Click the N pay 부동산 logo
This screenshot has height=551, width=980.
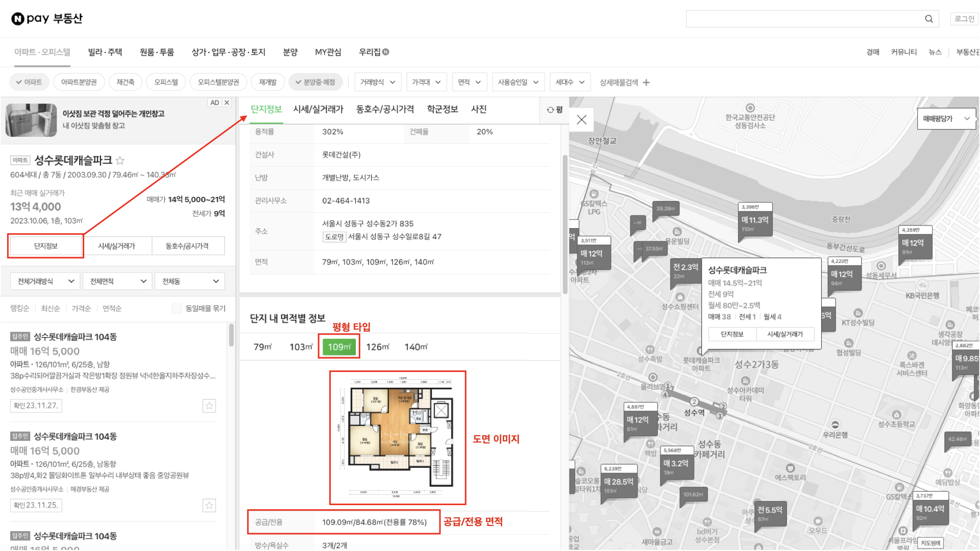point(47,19)
